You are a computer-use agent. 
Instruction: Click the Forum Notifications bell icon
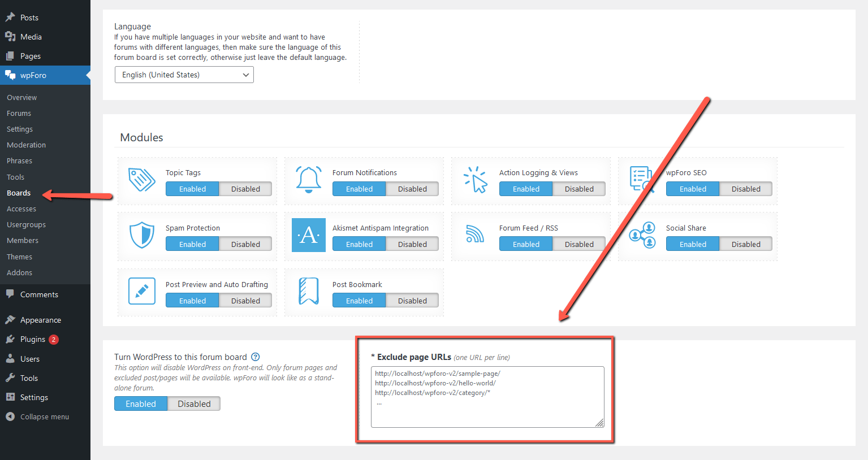click(308, 180)
